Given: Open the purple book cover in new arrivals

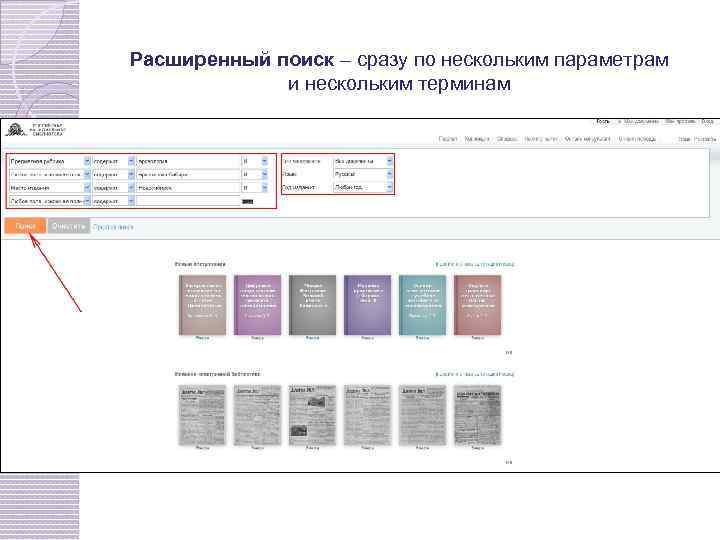Looking at the screenshot, I should [257, 305].
